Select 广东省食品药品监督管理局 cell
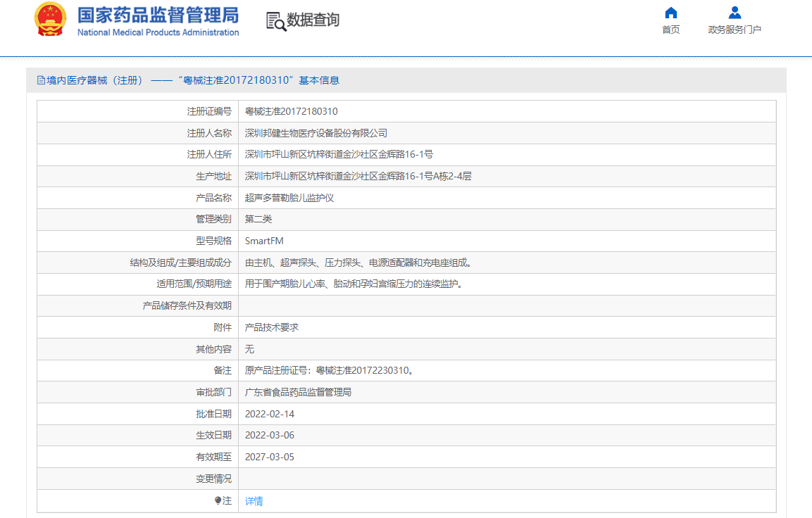The height and width of the screenshot is (518, 812). coord(299,392)
